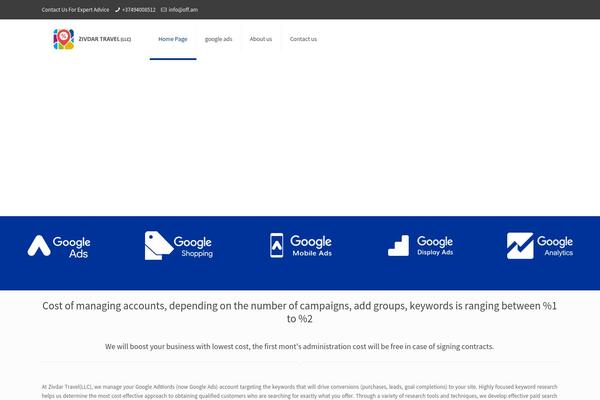Go to the Contact us page

click(x=303, y=39)
